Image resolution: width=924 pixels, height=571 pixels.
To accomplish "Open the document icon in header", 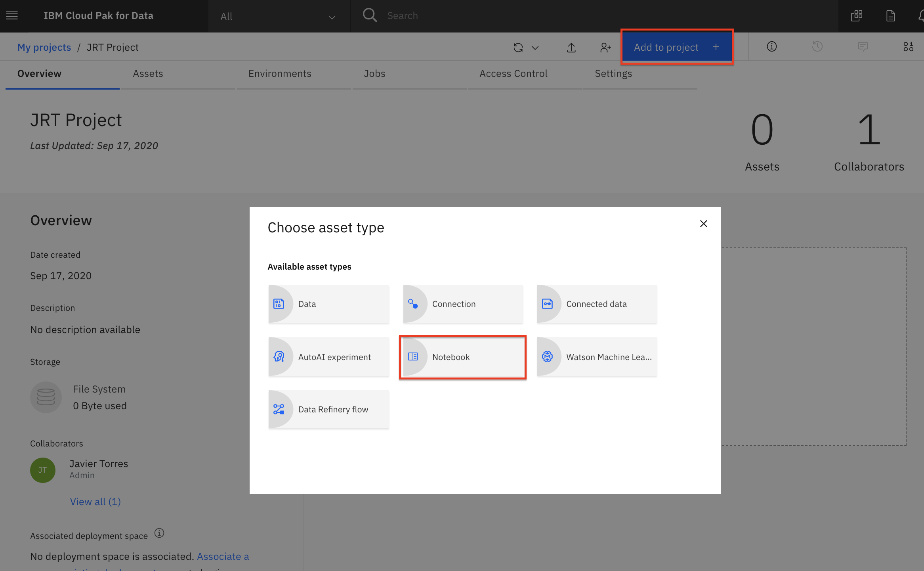I will click(x=890, y=16).
